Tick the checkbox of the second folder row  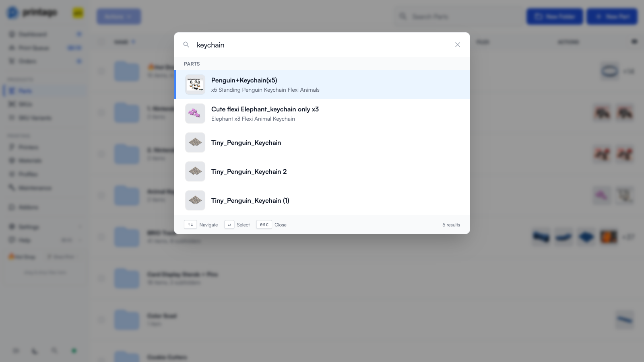101,113
